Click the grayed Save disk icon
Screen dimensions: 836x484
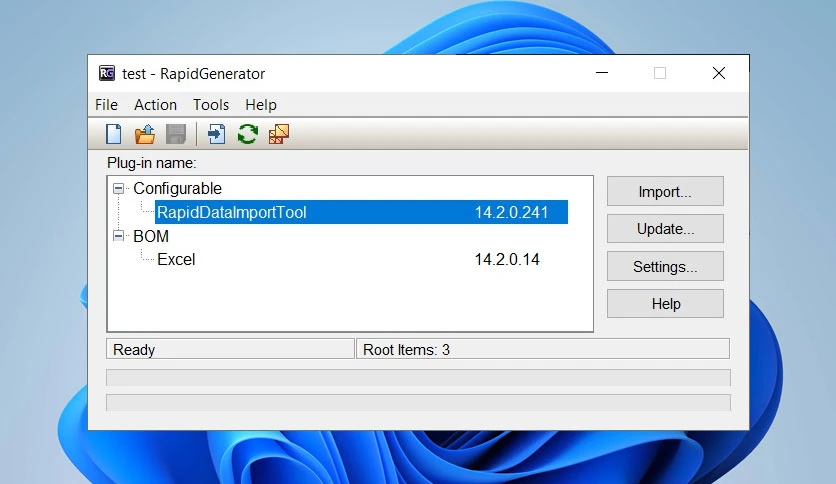point(176,134)
